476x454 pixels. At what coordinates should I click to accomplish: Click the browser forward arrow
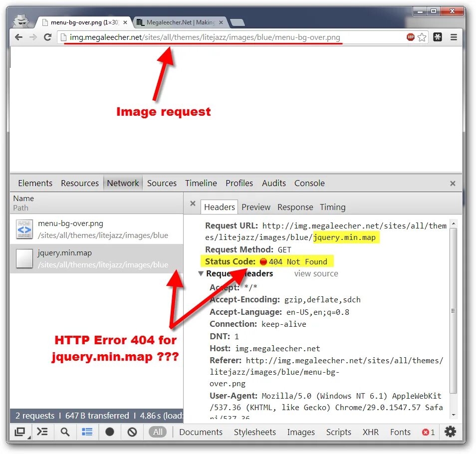pyautogui.click(x=33, y=37)
